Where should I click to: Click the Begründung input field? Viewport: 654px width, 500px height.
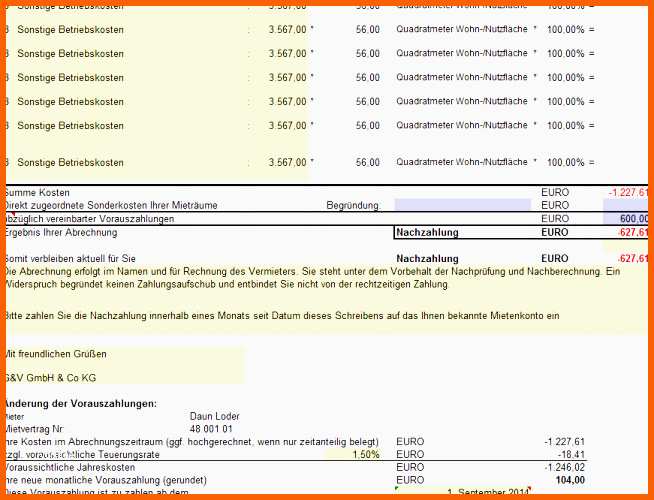[463, 205]
